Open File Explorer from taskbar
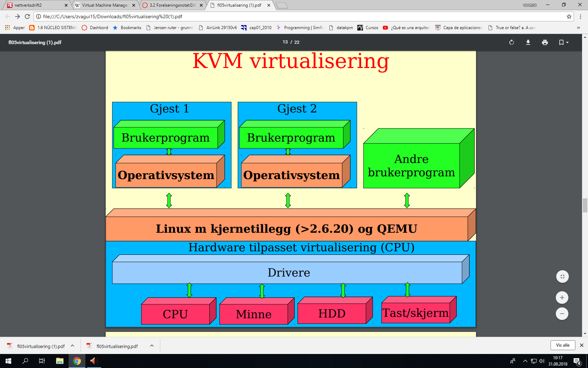The image size is (588, 368). coord(60,361)
